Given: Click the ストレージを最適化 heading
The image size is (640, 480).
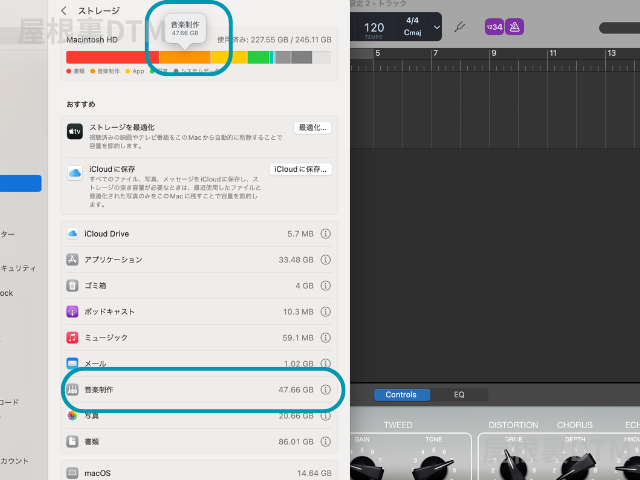Looking at the screenshot, I should [122, 127].
